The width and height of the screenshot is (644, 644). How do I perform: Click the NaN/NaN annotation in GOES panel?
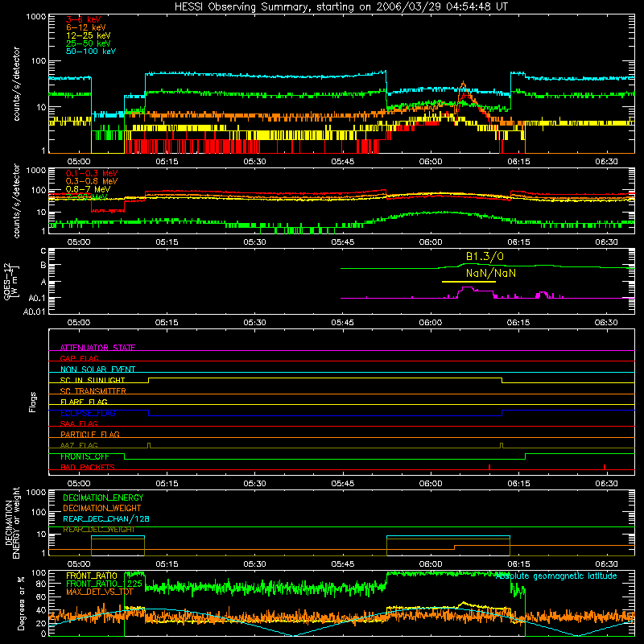point(491,273)
